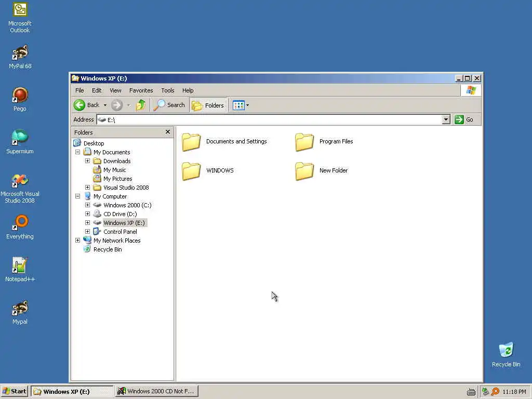
Task: Click the Go button
Action: pyautogui.click(x=464, y=119)
